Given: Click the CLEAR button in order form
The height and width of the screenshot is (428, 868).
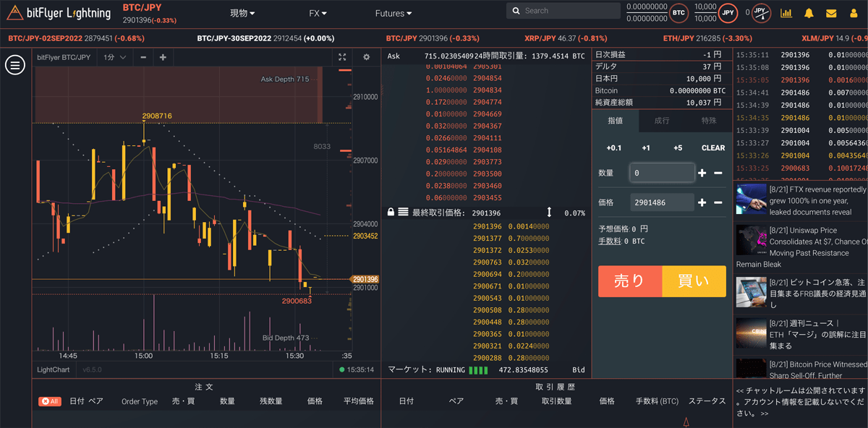Looking at the screenshot, I should (x=712, y=147).
